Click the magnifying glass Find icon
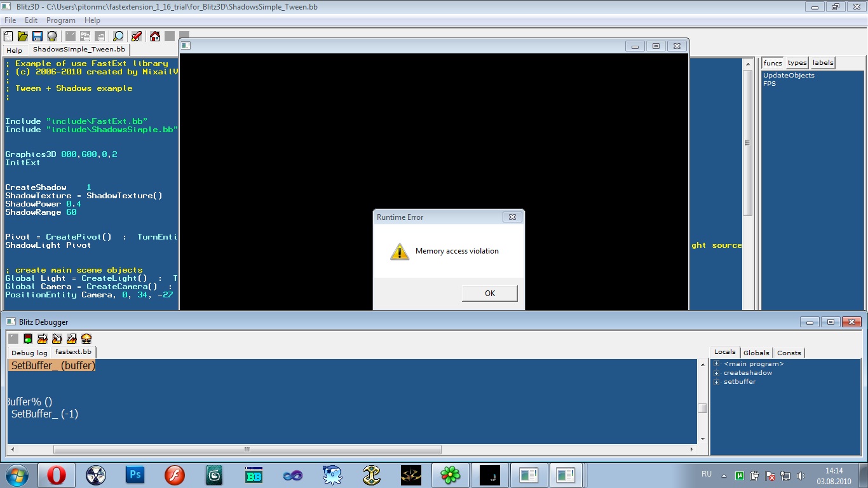Screen dimensions: 868x488 [x=118, y=36]
